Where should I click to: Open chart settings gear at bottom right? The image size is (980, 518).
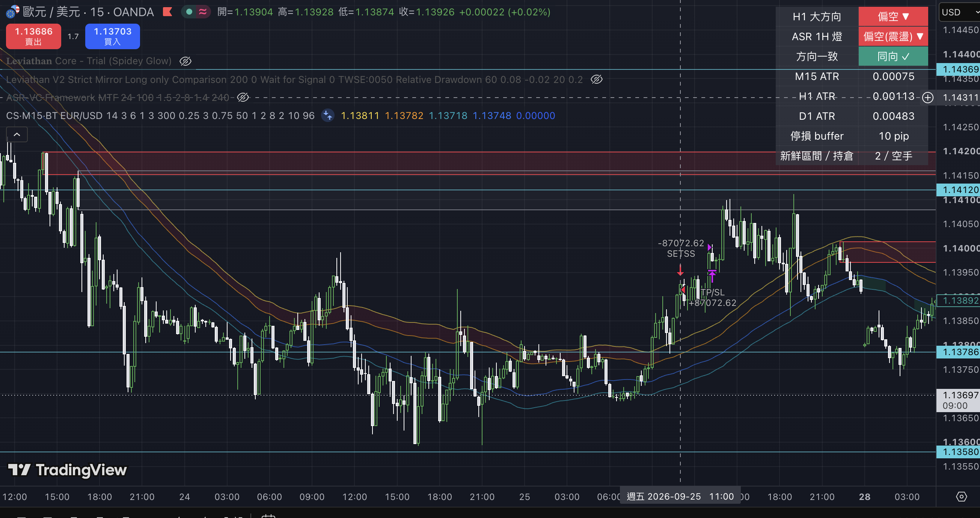[x=961, y=496]
